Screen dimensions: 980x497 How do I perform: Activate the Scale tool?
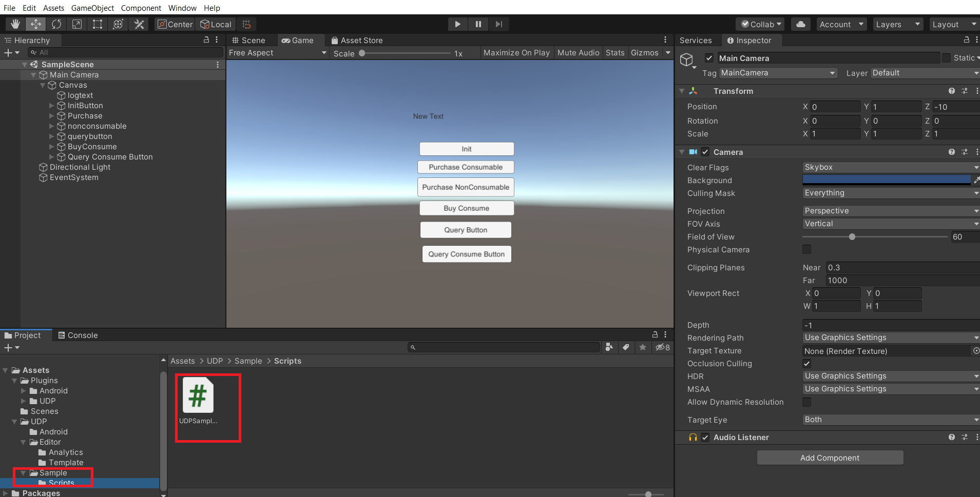(x=77, y=24)
